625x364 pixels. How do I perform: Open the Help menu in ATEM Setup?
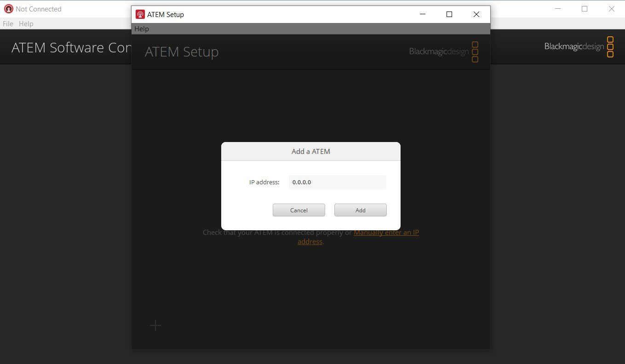pos(142,29)
